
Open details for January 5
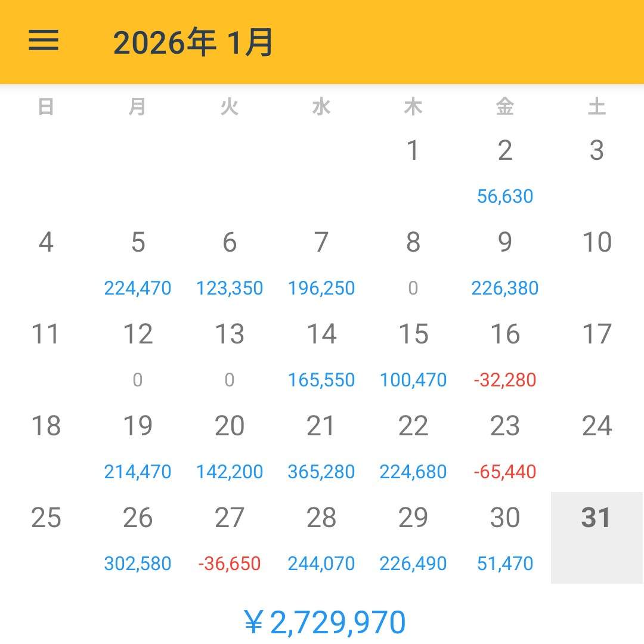[x=138, y=262]
